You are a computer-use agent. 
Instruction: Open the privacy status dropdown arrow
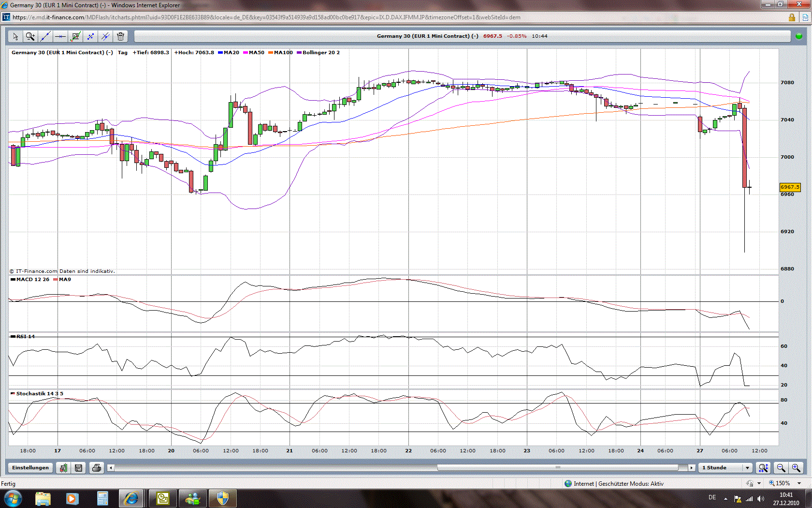pos(759,483)
